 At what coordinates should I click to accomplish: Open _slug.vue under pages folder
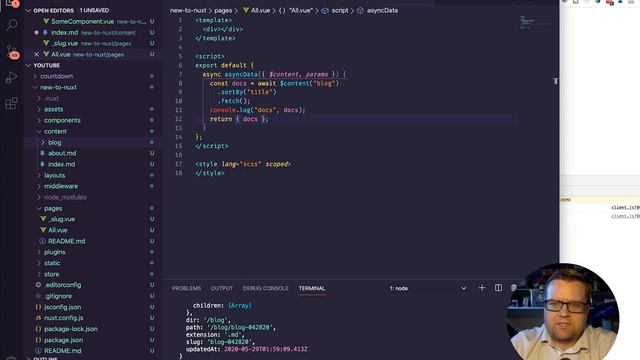[62, 219]
